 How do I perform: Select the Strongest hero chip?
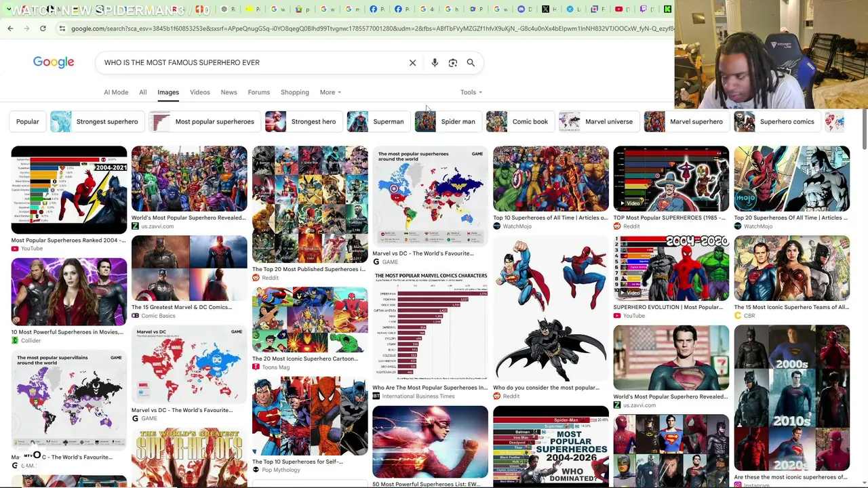302,122
